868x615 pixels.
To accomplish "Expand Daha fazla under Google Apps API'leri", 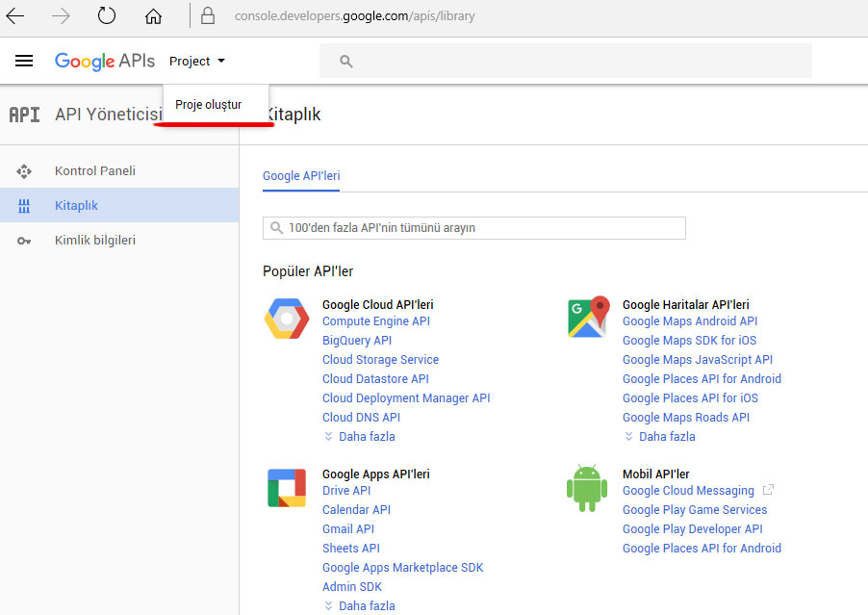I will pyautogui.click(x=359, y=606).
